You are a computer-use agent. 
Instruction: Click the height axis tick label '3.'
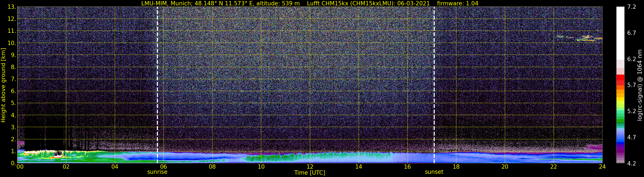[13, 127]
